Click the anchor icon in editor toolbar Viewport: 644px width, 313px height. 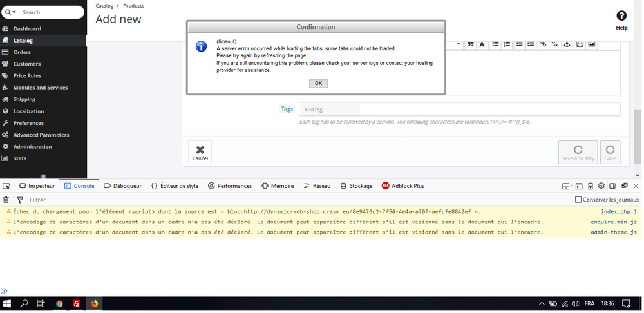coord(567,44)
